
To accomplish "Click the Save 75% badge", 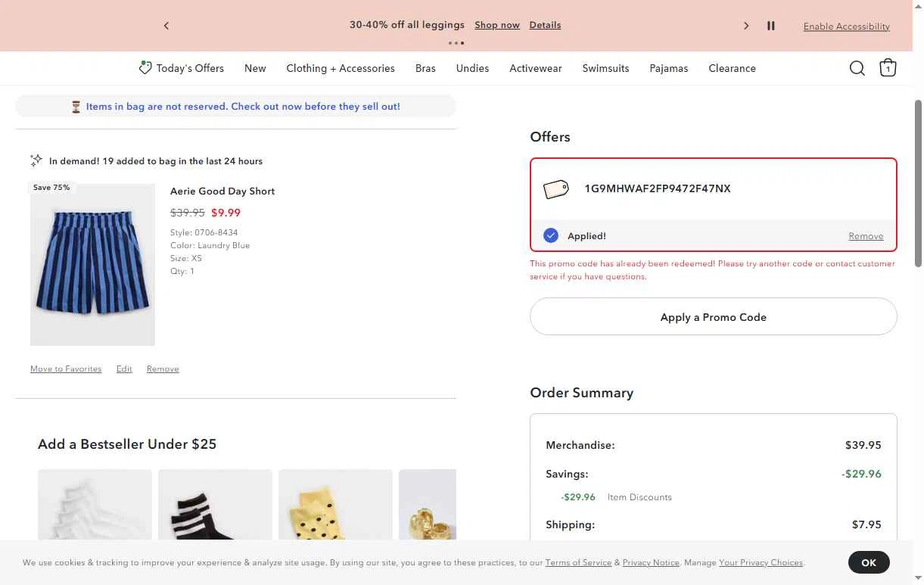I will click(51, 188).
